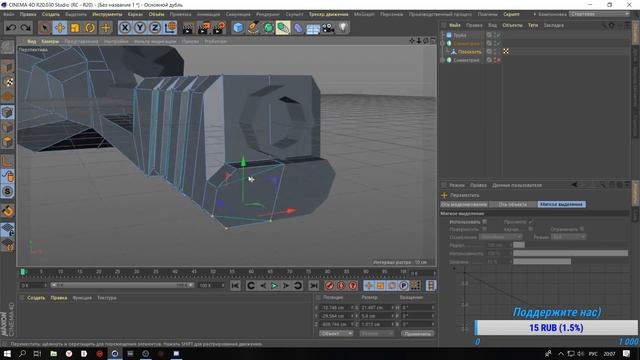The width and height of the screenshot is (640, 360).
Task: Add a floor/environment grid object
Action: [313, 28]
